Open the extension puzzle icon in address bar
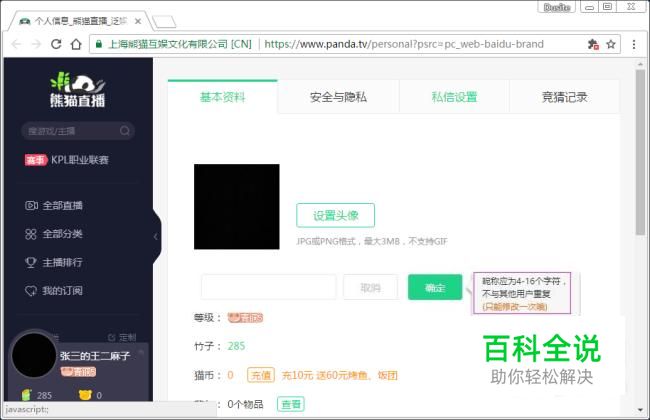 click(x=593, y=44)
